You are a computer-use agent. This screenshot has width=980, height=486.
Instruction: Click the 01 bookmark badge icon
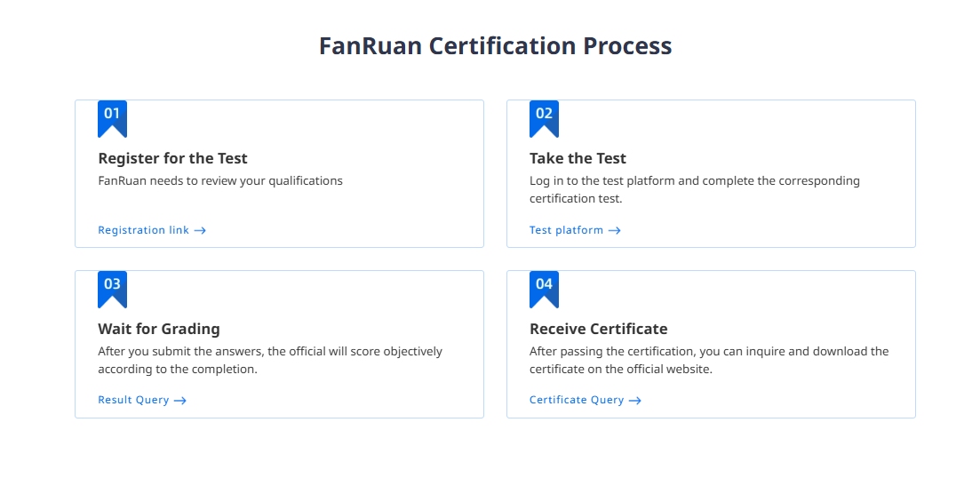[112, 118]
